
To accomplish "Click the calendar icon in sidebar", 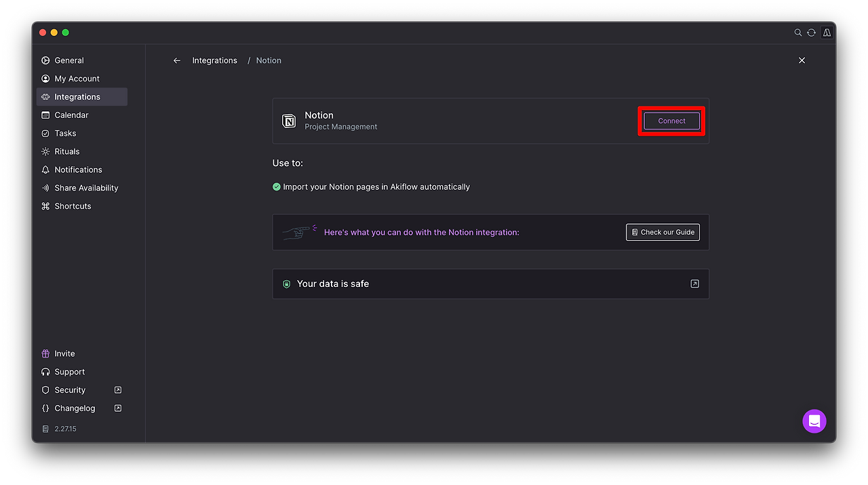I will pyautogui.click(x=45, y=115).
